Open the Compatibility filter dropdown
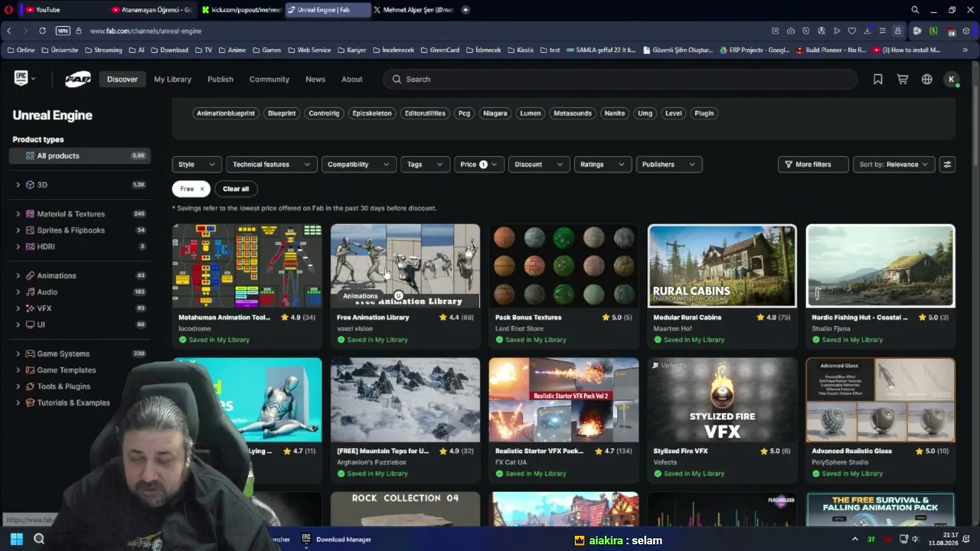Image resolution: width=980 pixels, height=551 pixels. (358, 165)
